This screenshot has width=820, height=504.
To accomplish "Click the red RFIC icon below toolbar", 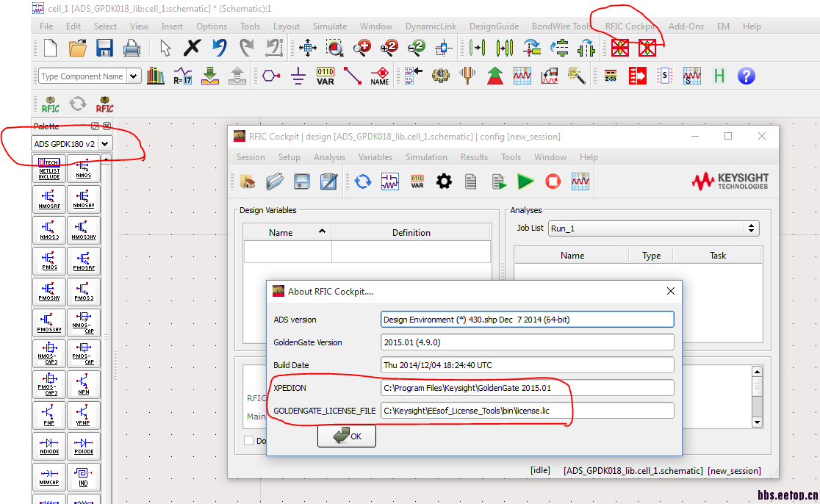I will [x=104, y=104].
